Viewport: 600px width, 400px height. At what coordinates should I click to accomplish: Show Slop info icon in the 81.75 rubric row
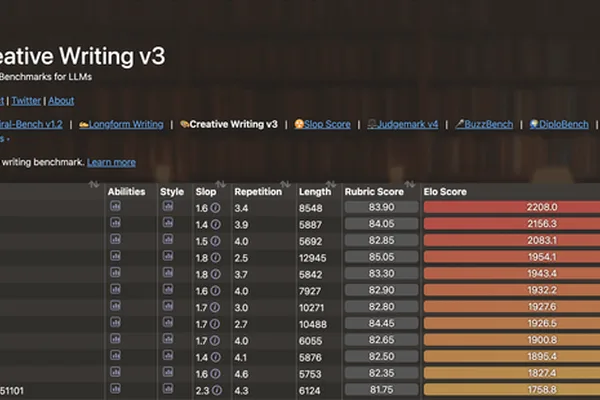click(x=217, y=390)
